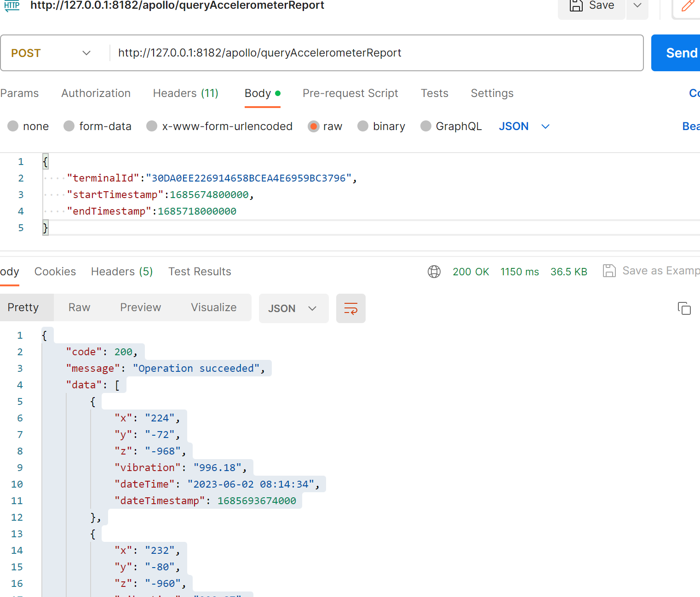Choose the form-data radio option
Image resolution: width=700 pixels, height=597 pixels.
(69, 126)
